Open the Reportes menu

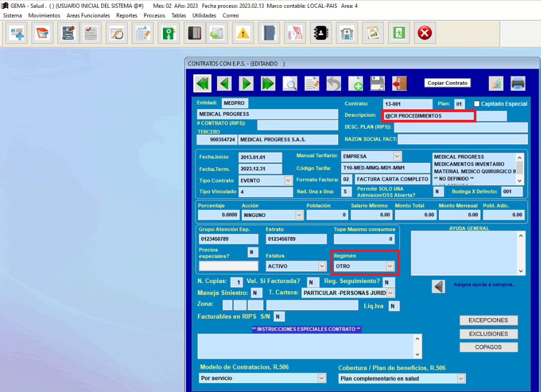tap(127, 15)
